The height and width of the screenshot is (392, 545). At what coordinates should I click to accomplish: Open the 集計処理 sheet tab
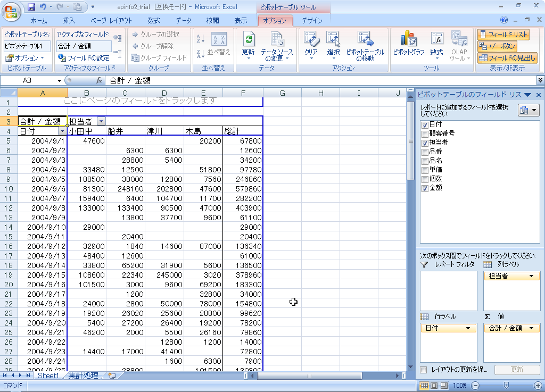(x=83, y=376)
